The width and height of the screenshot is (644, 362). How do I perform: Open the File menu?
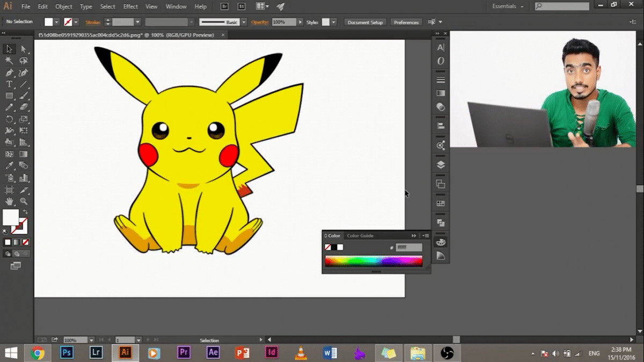pos(26,6)
